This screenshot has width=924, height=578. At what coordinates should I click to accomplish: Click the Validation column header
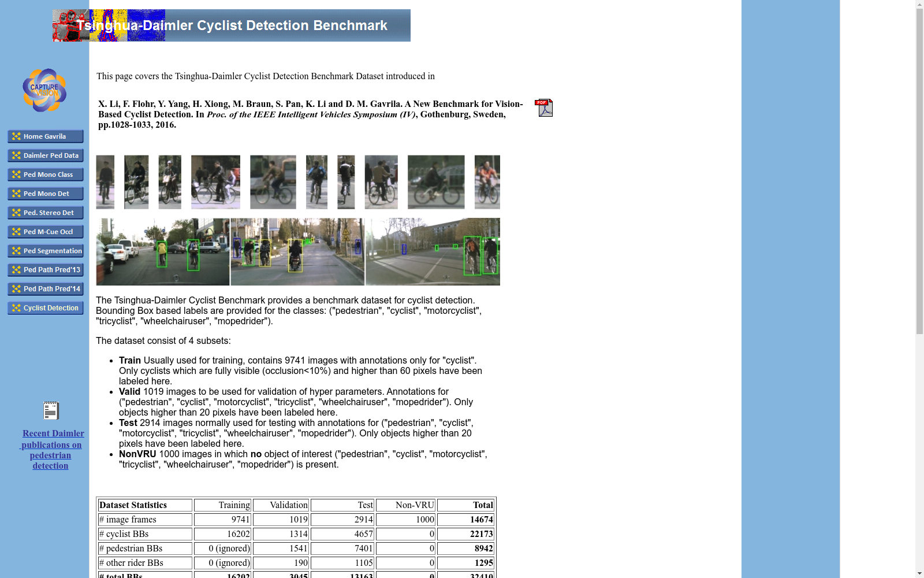[x=281, y=505]
